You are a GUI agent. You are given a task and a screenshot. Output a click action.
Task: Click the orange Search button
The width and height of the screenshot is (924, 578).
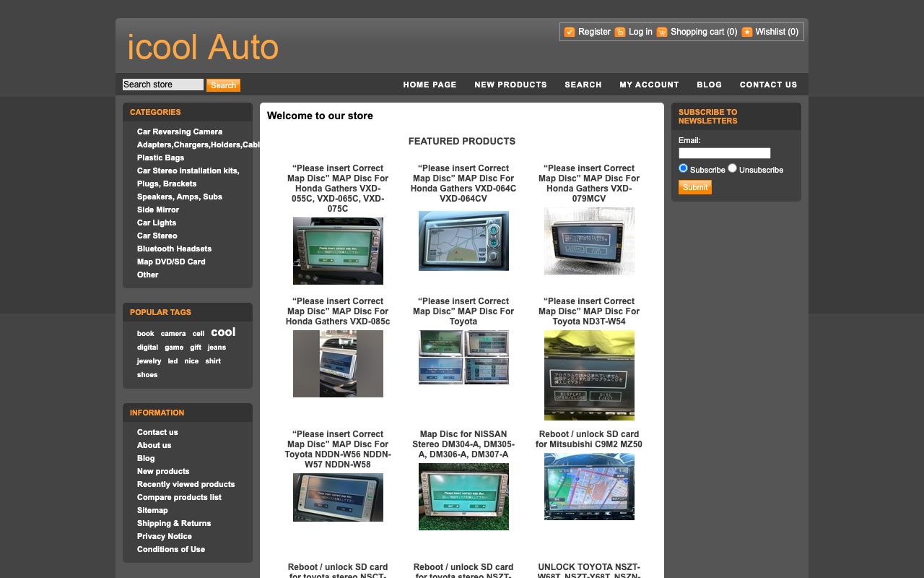coord(223,85)
